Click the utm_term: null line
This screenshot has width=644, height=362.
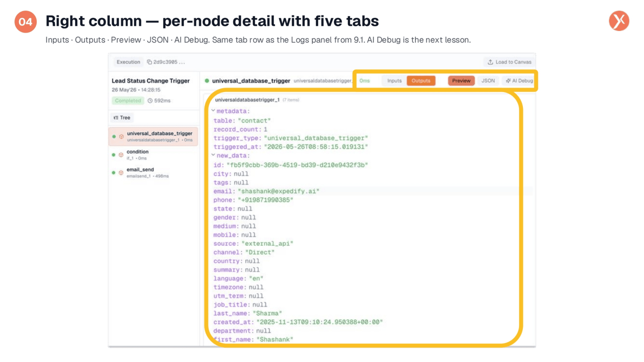click(x=238, y=296)
